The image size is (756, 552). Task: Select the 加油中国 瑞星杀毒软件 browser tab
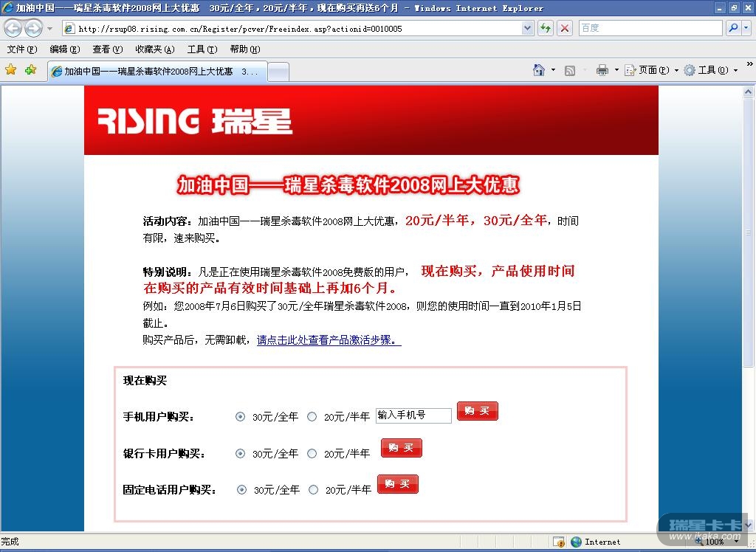[x=157, y=72]
